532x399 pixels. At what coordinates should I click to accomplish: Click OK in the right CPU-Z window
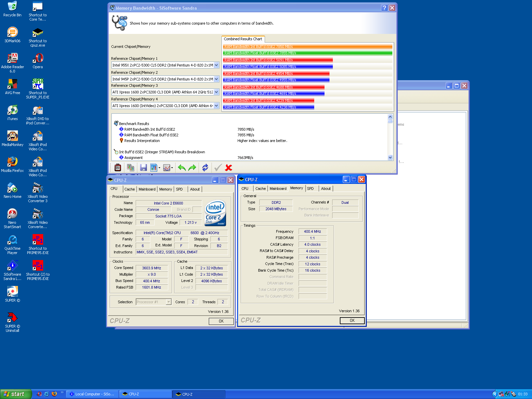352,321
